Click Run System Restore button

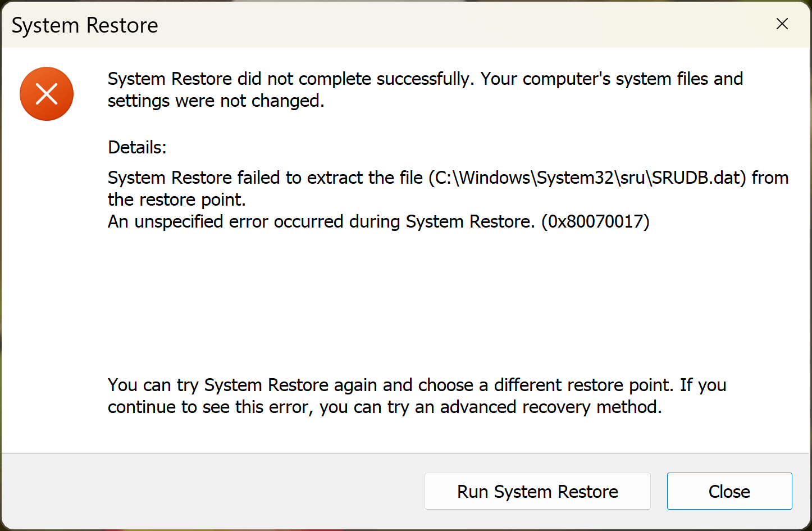click(537, 492)
